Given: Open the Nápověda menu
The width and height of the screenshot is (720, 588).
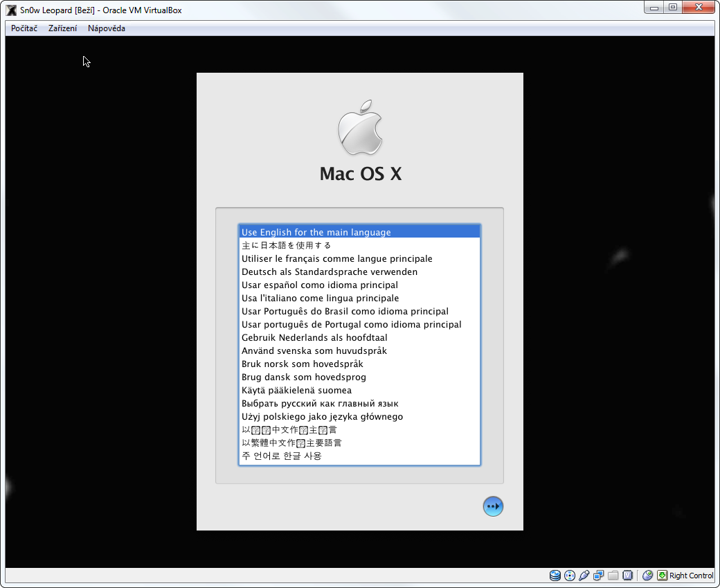Looking at the screenshot, I should click(x=107, y=28).
